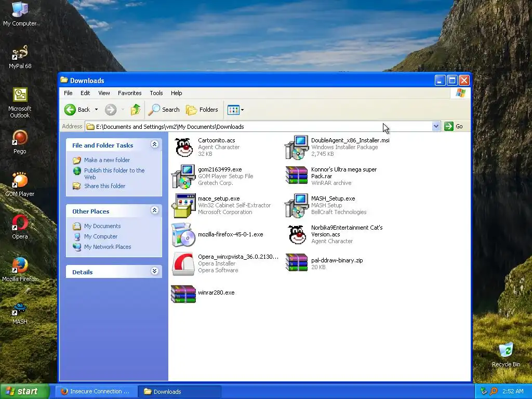532x399 pixels.
Task: Select gom2163499.exe installer icon
Action: point(183,176)
